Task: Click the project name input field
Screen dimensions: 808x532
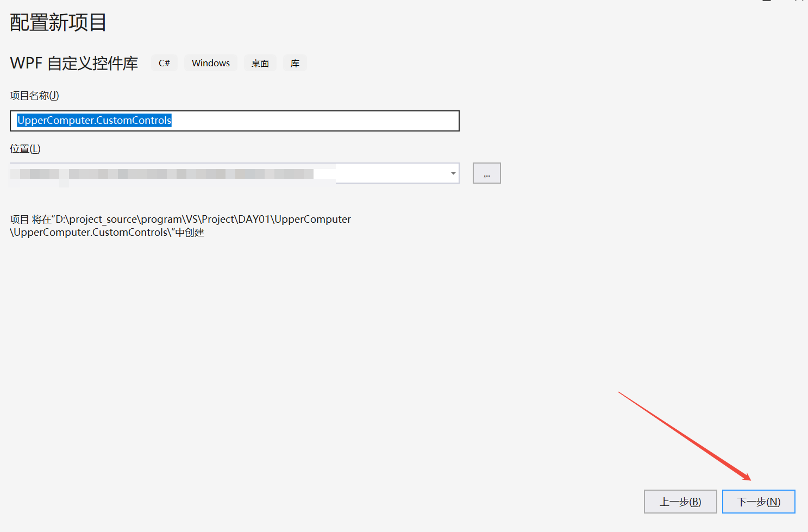Action: click(235, 121)
